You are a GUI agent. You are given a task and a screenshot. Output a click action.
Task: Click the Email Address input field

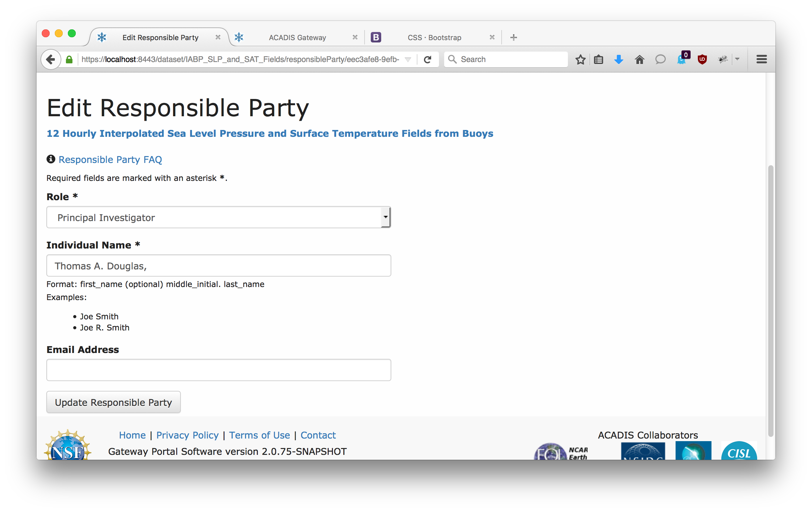[x=219, y=370]
